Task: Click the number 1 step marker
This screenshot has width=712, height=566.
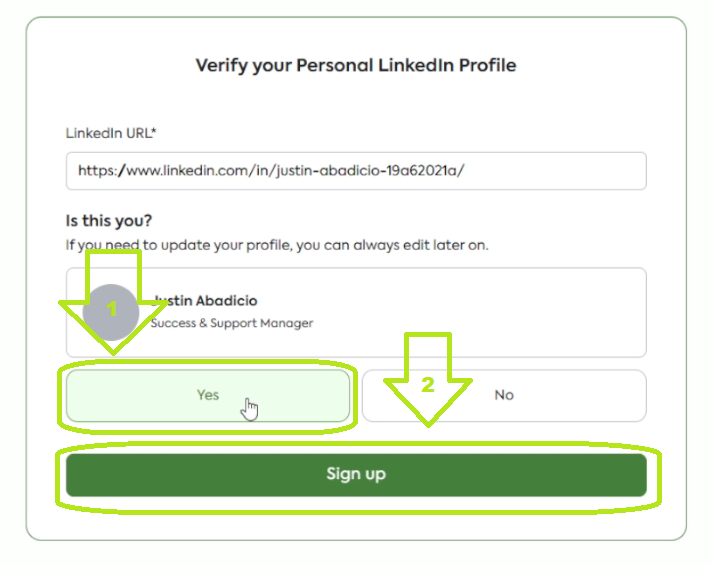Action: (x=112, y=309)
